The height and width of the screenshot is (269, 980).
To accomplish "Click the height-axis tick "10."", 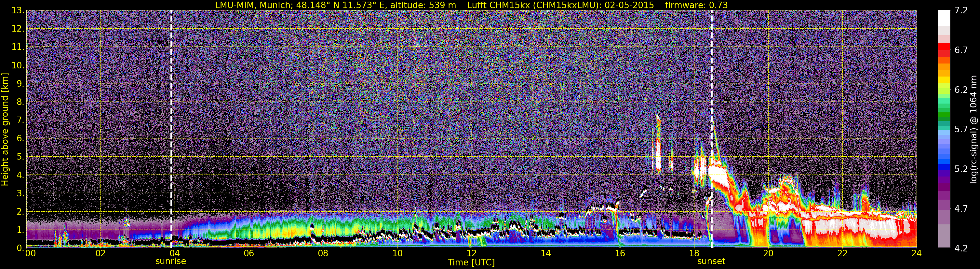I will (x=18, y=65).
